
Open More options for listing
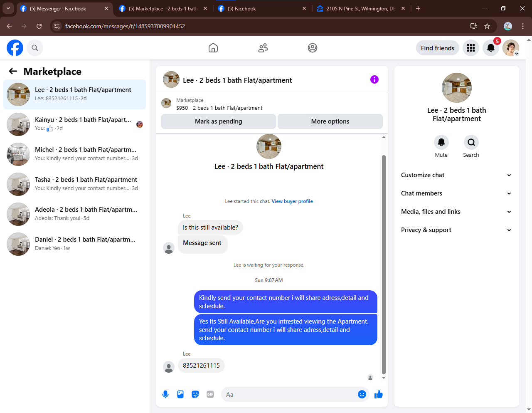tap(330, 121)
